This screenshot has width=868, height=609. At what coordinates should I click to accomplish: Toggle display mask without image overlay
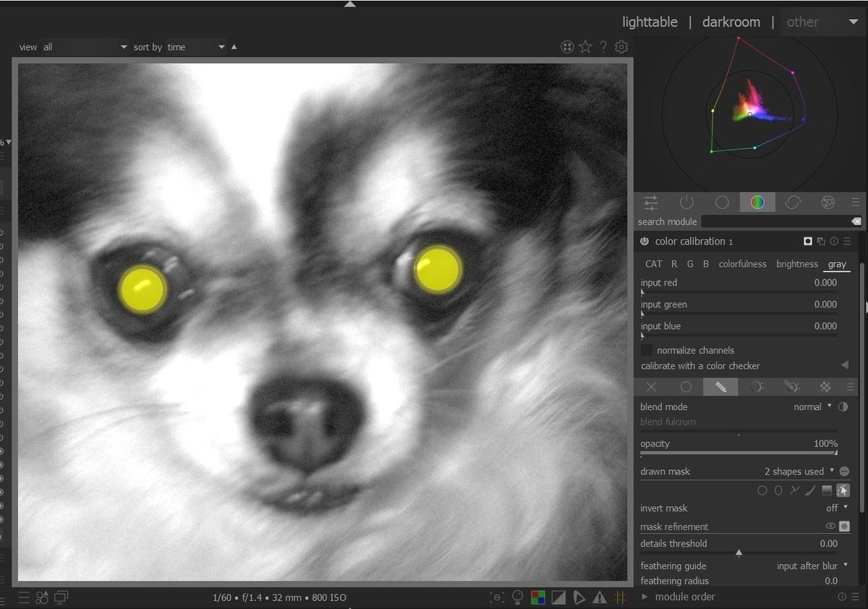point(844,527)
